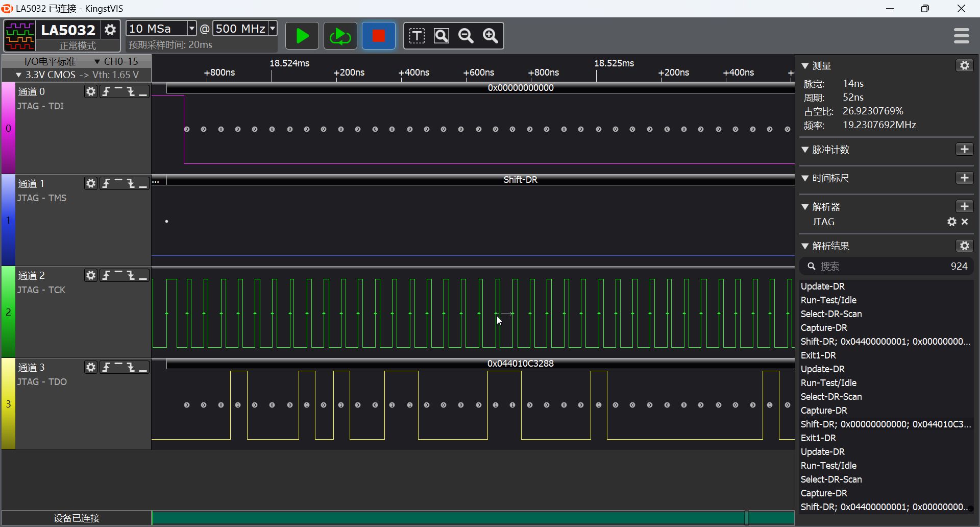This screenshot has width=980, height=527.
Task: Add a new protocol analyzer with plus button
Action: (964, 206)
